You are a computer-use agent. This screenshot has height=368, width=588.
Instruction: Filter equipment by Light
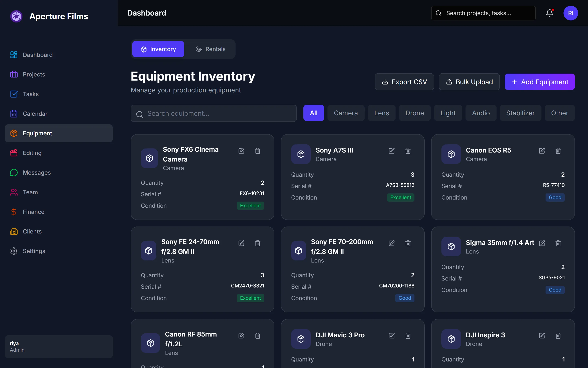point(448,113)
